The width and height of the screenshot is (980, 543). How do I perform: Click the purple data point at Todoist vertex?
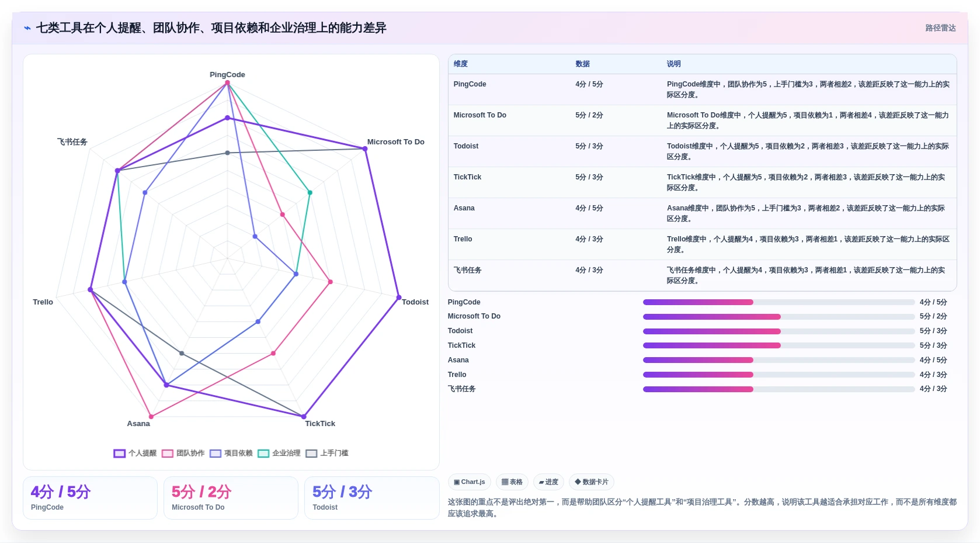click(x=399, y=297)
